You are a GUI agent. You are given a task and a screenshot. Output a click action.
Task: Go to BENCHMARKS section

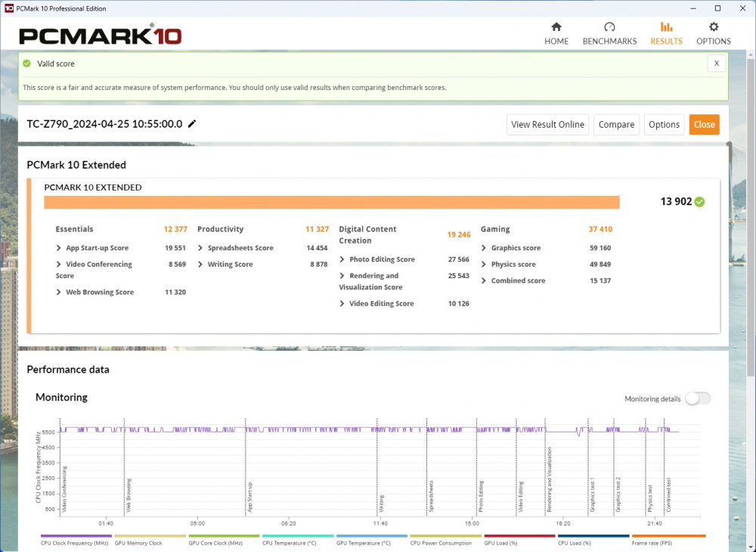click(x=609, y=33)
